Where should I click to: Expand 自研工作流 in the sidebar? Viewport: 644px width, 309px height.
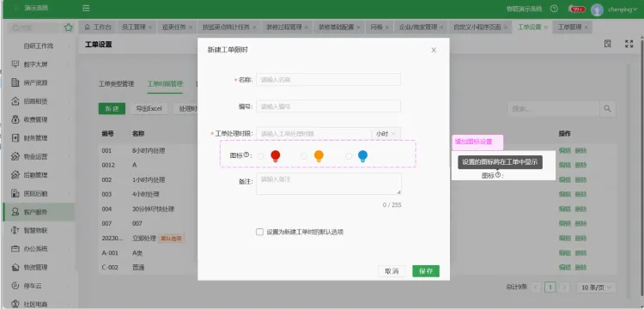pos(39,46)
